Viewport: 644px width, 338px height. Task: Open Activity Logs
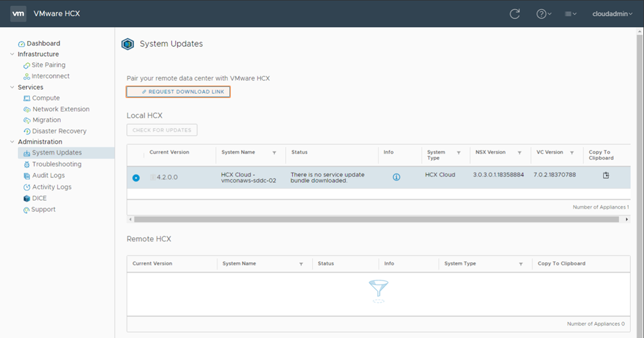coord(52,187)
